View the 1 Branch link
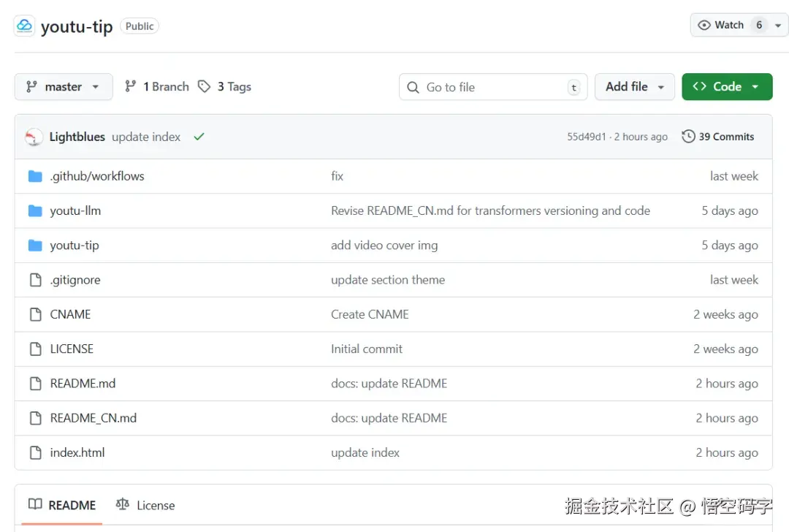 pyautogui.click(x=157, y=86)
